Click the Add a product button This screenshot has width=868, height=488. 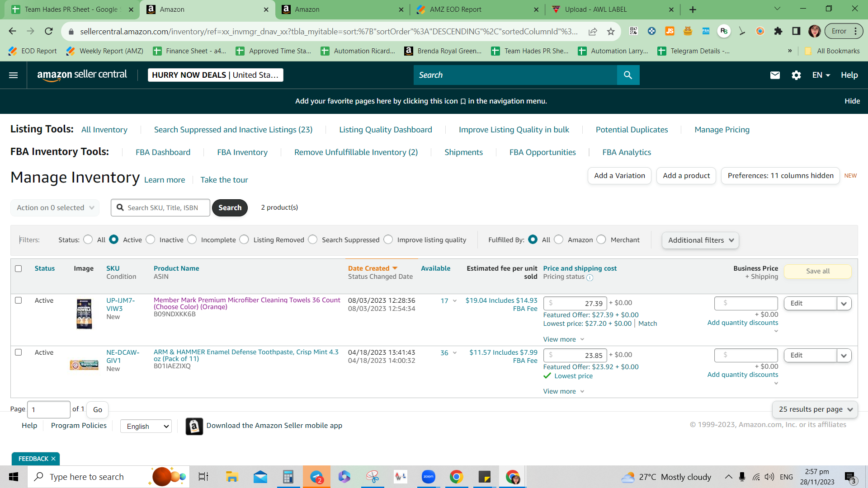click(686, 176)
